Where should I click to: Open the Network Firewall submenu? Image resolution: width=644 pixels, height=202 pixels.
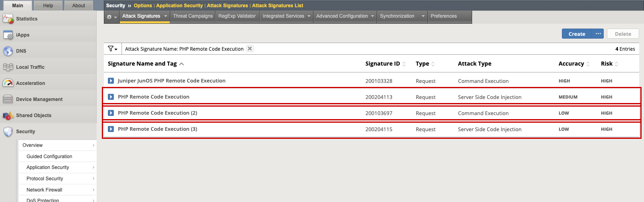[58, 190]
